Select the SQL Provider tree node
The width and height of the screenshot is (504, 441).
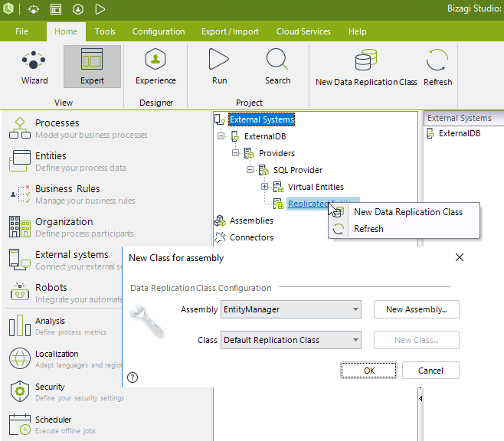pos(298,170)
